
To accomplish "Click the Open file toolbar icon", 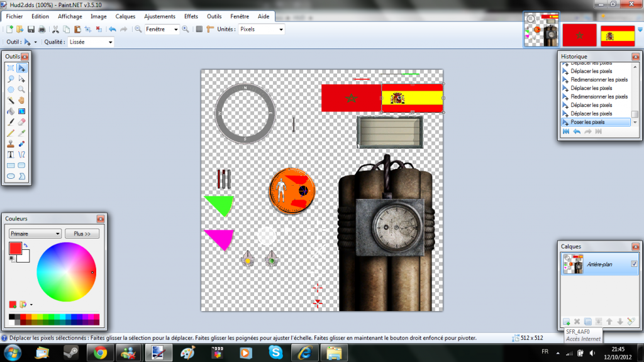I will pos(19,29).
